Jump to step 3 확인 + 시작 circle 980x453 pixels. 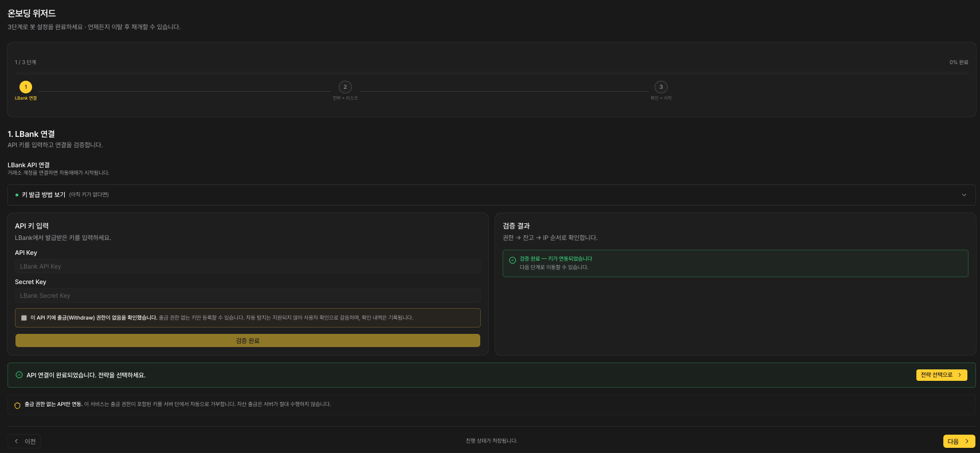click(661, 87)
